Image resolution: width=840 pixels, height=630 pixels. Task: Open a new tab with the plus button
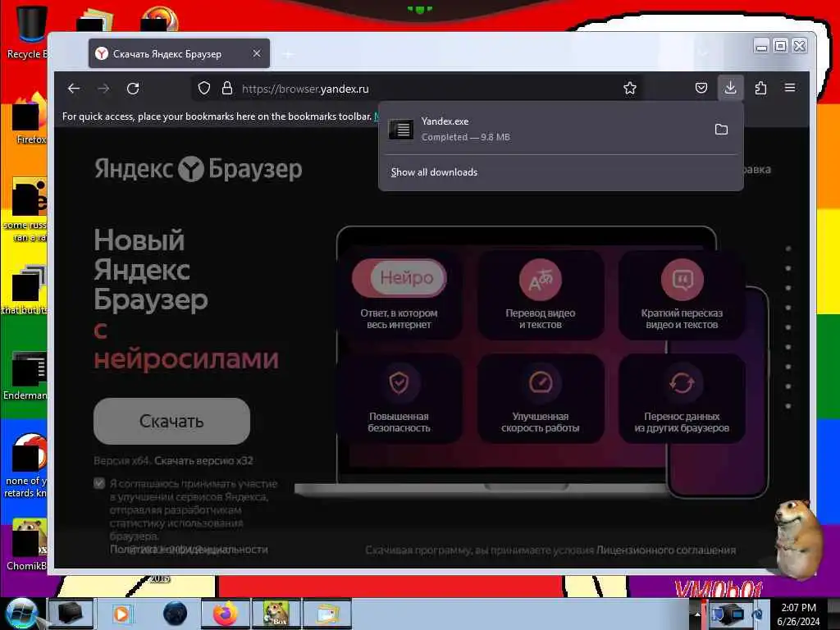coord(288,54)
